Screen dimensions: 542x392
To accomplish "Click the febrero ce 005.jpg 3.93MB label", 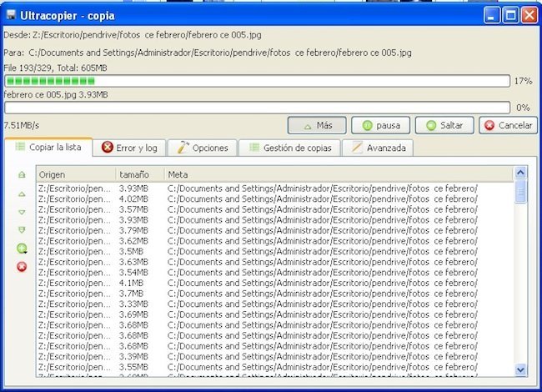I will tap(56, 94).
